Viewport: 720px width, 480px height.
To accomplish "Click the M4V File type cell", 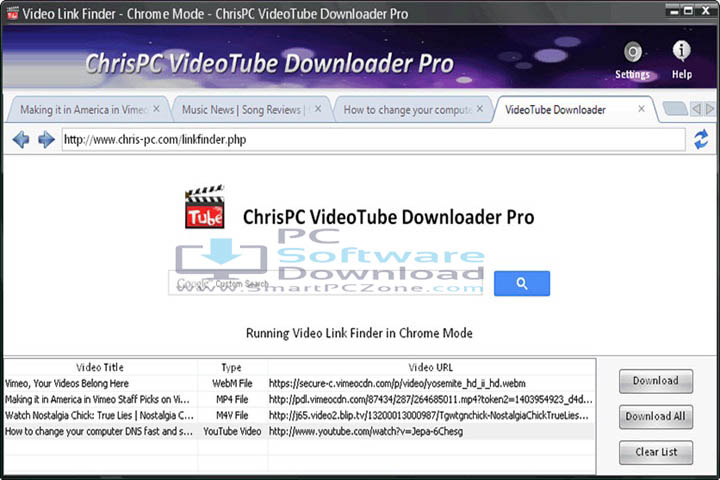I will tap(232, 416).
